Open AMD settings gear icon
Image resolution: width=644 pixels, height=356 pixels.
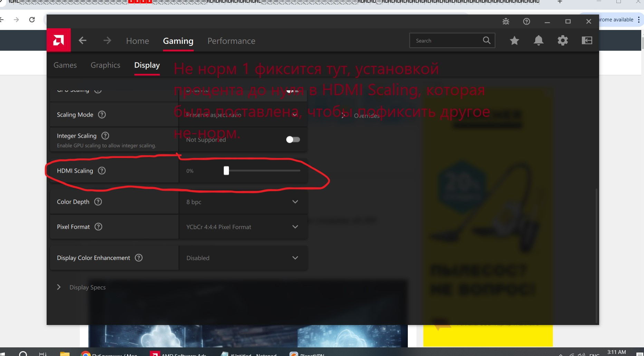563,41
